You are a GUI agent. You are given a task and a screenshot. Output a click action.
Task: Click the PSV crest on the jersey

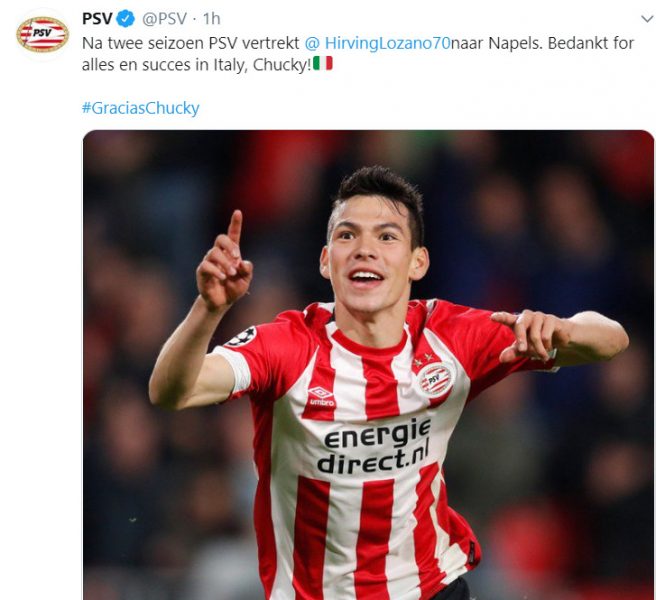tap(434, 380)
